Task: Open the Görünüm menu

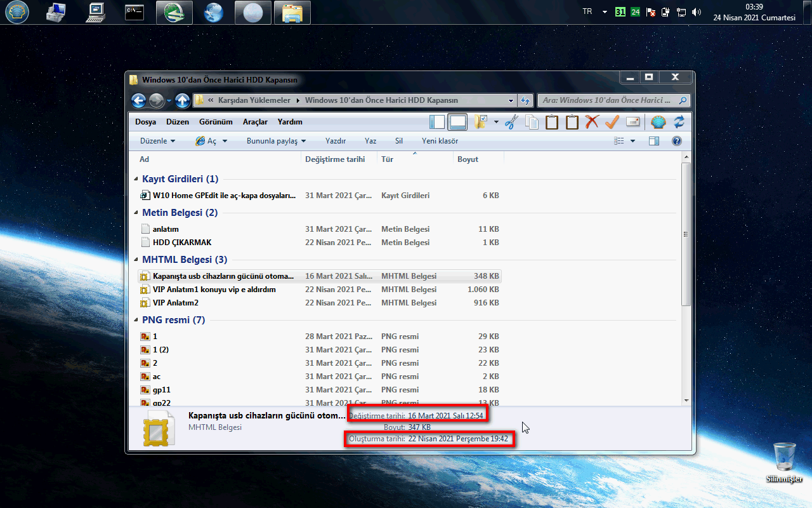Action: pos(216,122)
